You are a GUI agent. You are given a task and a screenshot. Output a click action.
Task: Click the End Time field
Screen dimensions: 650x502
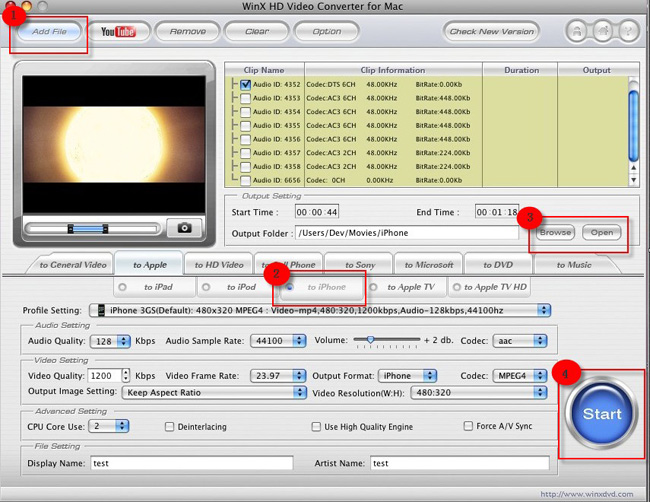click(x=497, y=212)
